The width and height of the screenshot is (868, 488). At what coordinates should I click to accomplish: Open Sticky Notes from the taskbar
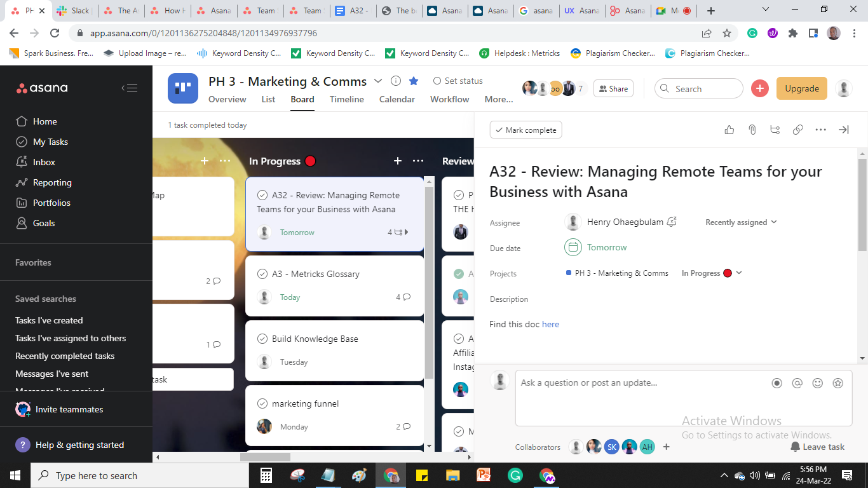point(421,475)
